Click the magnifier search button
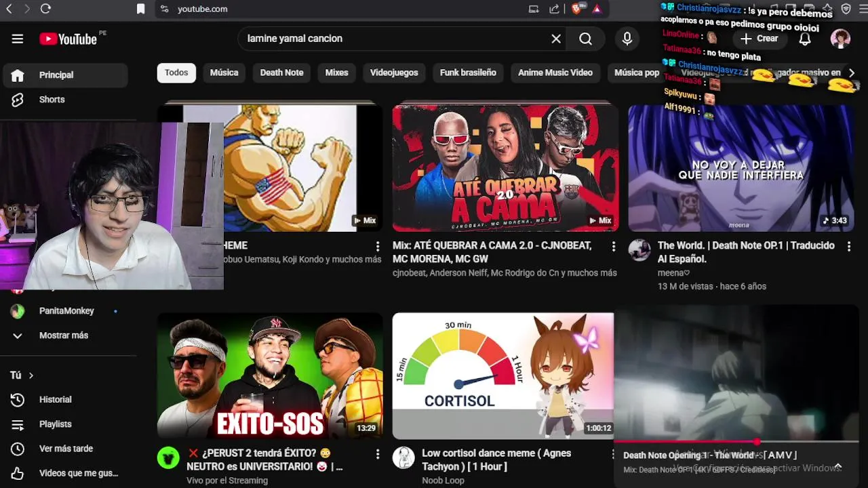 coord(586,39)
